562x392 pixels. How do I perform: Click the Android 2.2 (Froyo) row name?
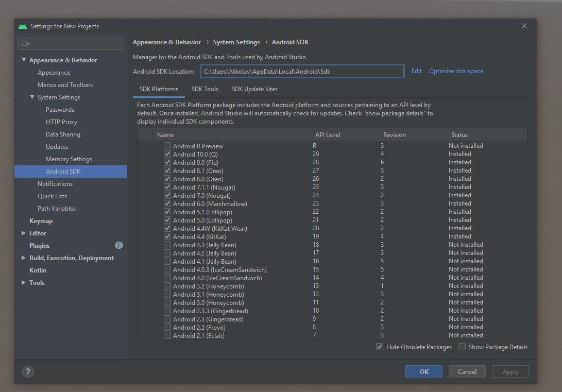(x=199, y=328)
